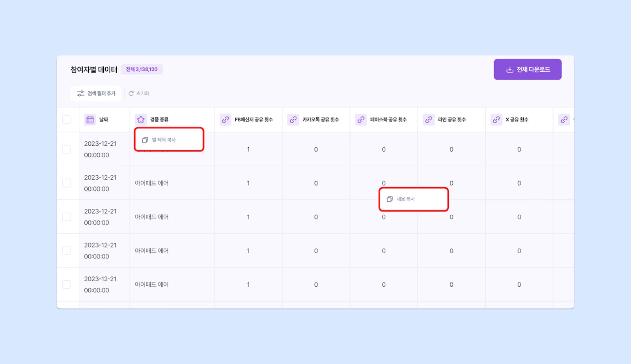
Task: Check the fifth data row checkbox
Action: coord(66,284)
